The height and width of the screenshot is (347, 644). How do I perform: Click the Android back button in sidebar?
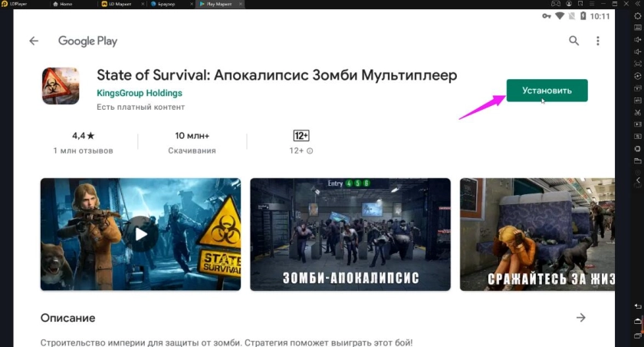[x=637, y=306]
